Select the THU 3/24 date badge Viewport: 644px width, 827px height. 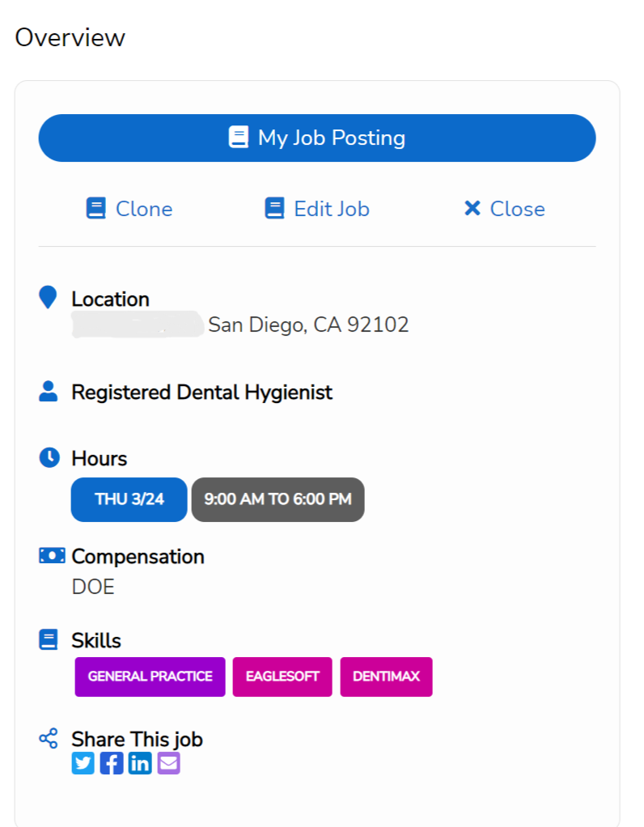pyautogui.click(x=129, y=499)
